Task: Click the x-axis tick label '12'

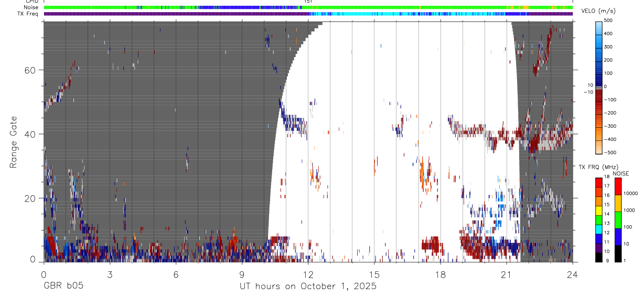Action: pyautogui.click(x=308, y=274)
